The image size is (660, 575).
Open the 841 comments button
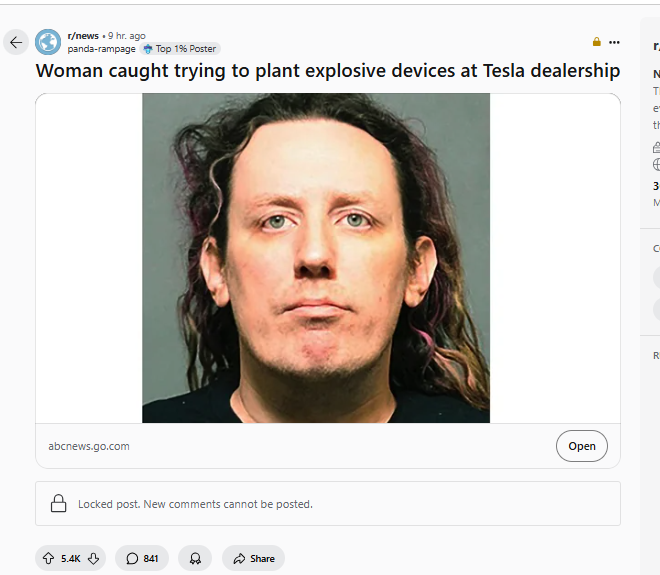click(142, 558)
